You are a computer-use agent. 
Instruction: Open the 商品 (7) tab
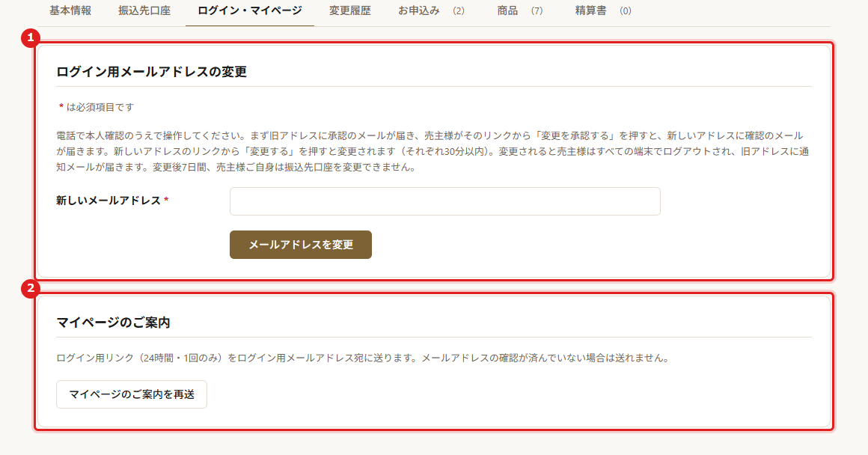pos(520,11)
